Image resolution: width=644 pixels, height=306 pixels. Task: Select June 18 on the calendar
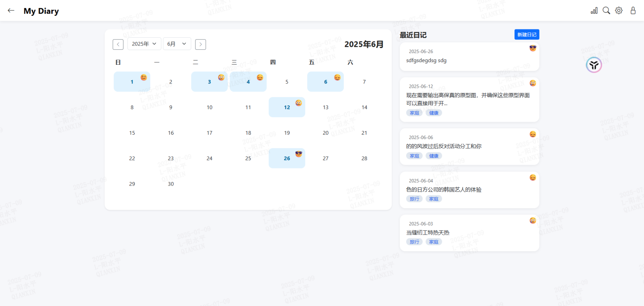click(x=248, y=133)
